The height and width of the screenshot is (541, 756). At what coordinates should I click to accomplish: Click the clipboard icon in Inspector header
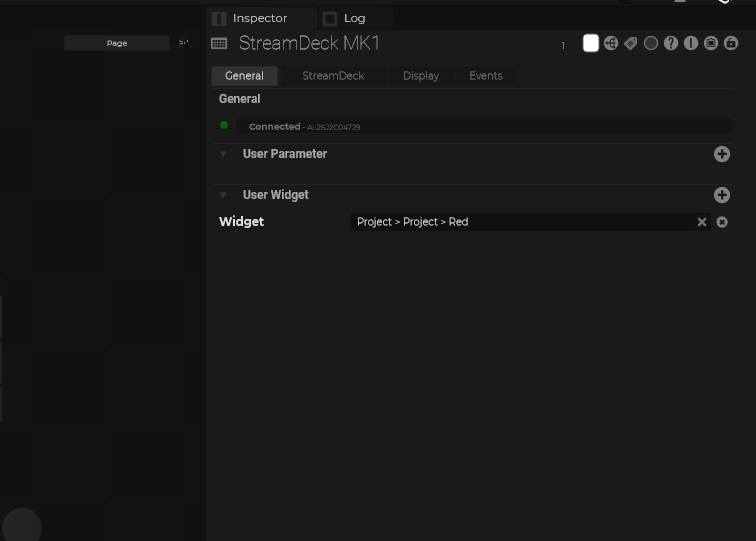(x=711, y=44)
